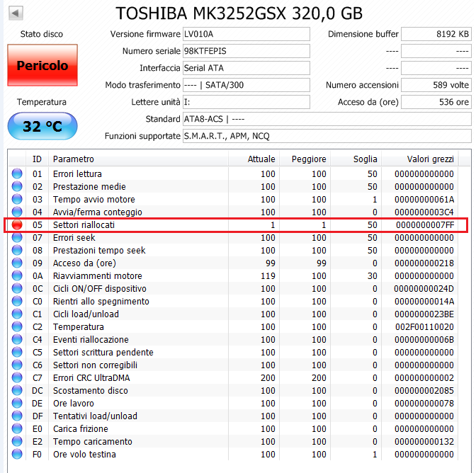This screenshot has height=473, width=476.
Task: Select the Eventi riallocazione parameter text
Action: click(x=91, y=339)
